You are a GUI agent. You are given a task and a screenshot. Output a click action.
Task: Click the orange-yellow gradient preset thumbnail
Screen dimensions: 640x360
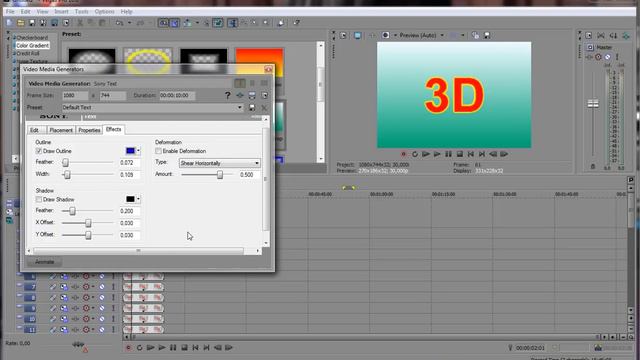click(260, 62)
